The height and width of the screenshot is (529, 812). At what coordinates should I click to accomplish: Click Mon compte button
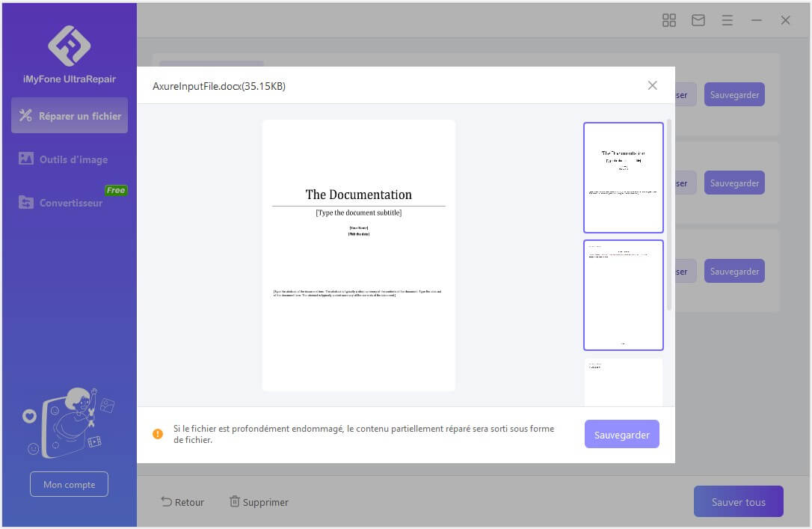(x=69, y=484)
